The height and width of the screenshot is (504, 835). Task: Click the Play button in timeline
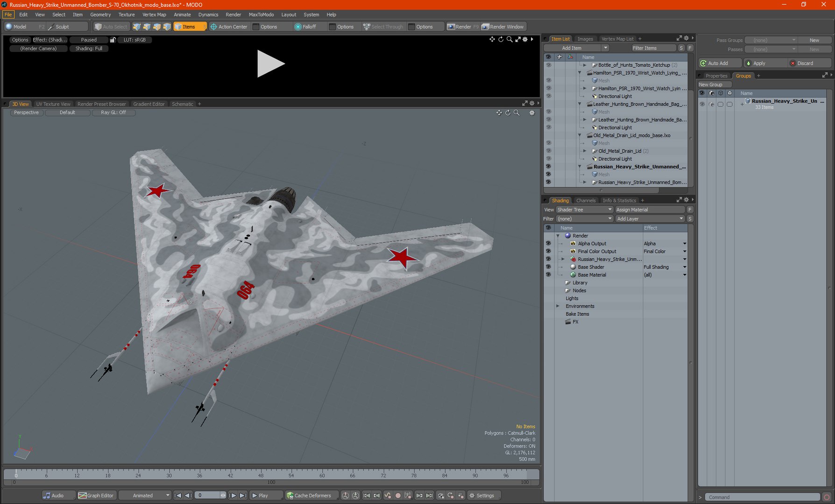(266, 496)
